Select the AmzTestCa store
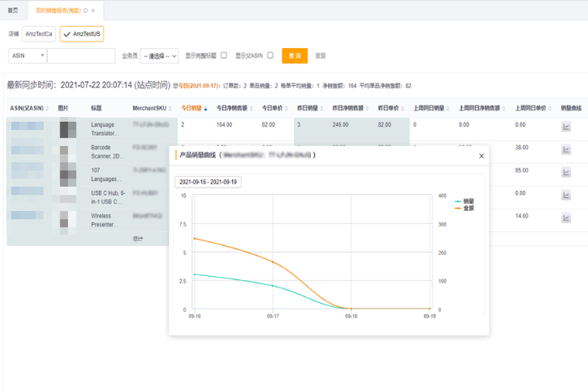Screen dimensions: 588x392 (x=39, y=34)
